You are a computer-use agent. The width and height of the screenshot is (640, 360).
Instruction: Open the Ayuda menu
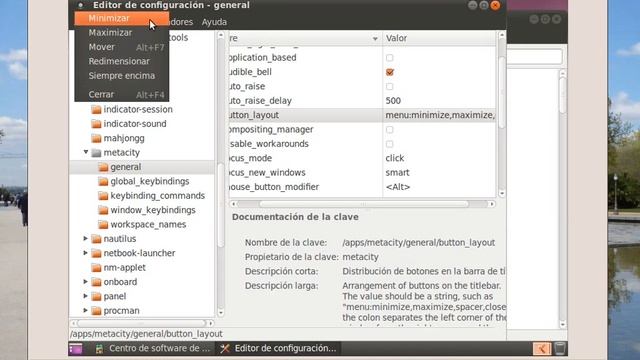pos(214,22)
